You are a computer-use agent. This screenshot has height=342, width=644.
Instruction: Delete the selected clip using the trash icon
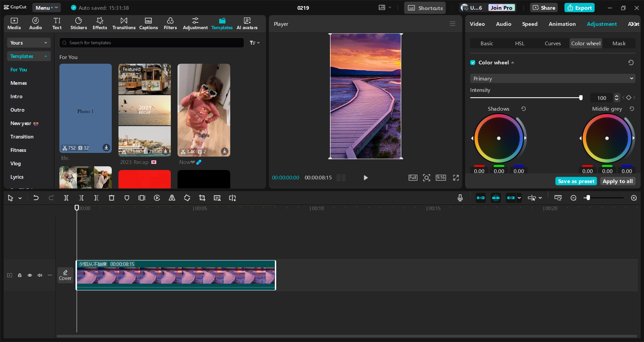tap(111, 198)
